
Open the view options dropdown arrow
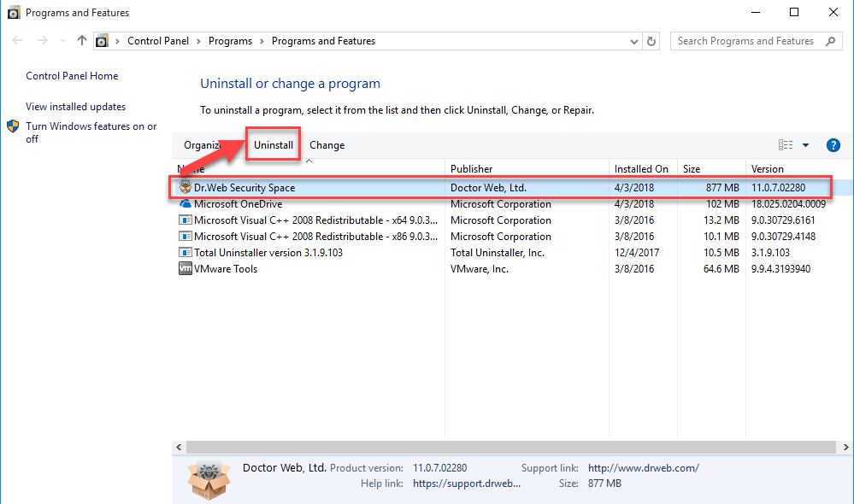[x=805, y=145]
